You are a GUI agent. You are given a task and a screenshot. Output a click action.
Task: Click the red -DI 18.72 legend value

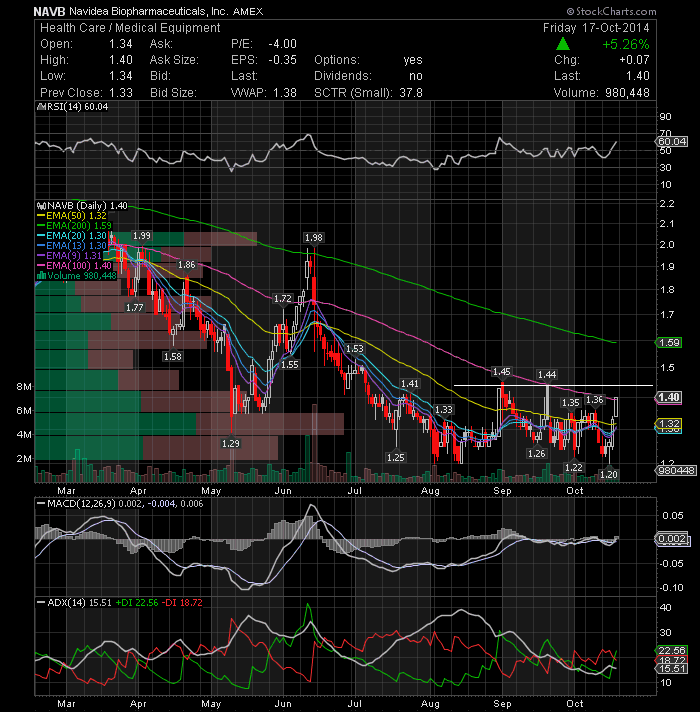183,603
